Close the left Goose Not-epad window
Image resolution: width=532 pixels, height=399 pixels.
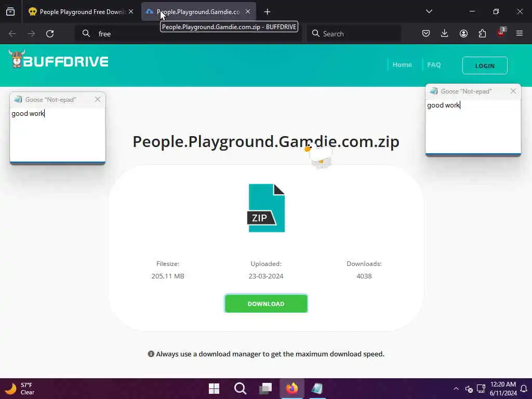click(98, 99)
